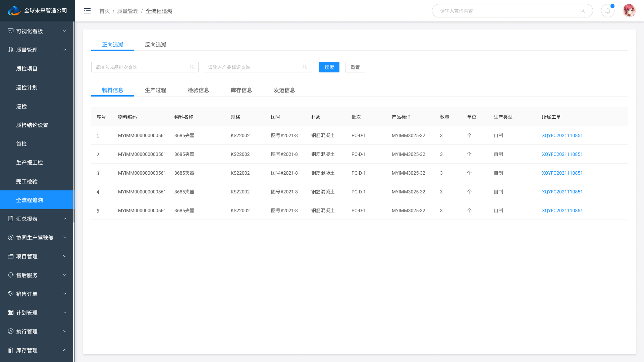
Task: Click magnifier icon in product ID field
Action: 305,67
